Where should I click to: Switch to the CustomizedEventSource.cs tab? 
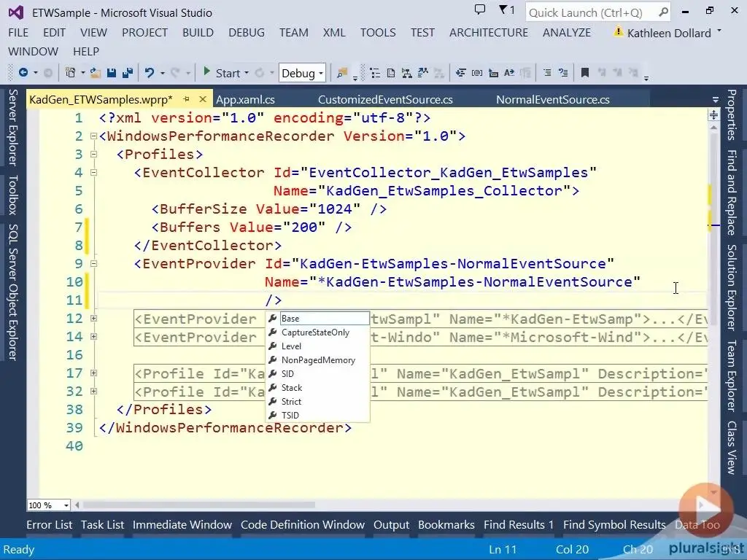[x=385, y=99]
